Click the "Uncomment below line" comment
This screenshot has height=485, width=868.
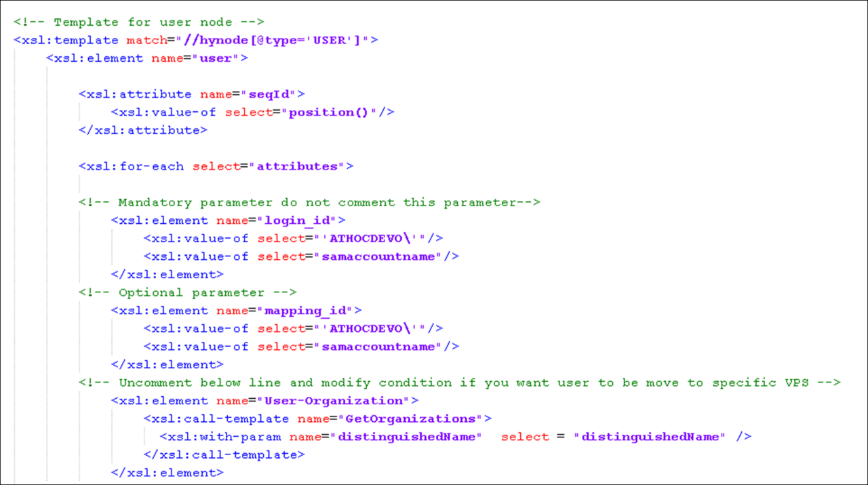tap(460, 383)
